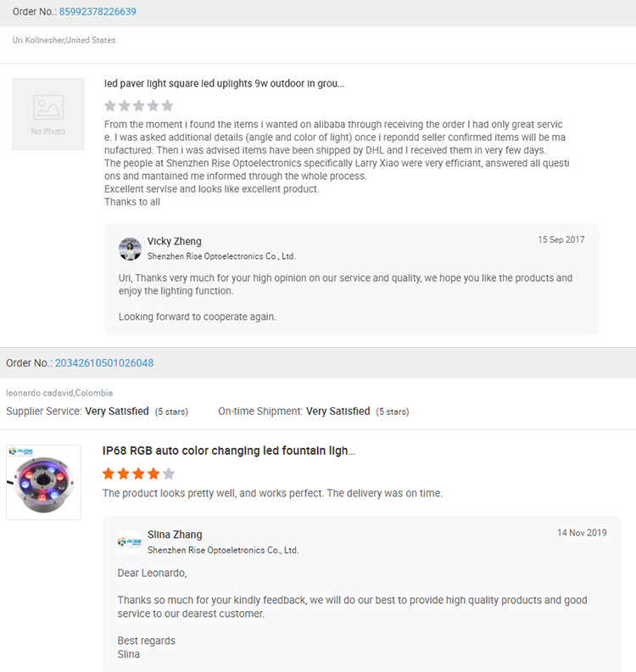This screenshot has height=672, width=636.
Task: Open order number 85992378226639 link
Action: click(x=98, y=12)
